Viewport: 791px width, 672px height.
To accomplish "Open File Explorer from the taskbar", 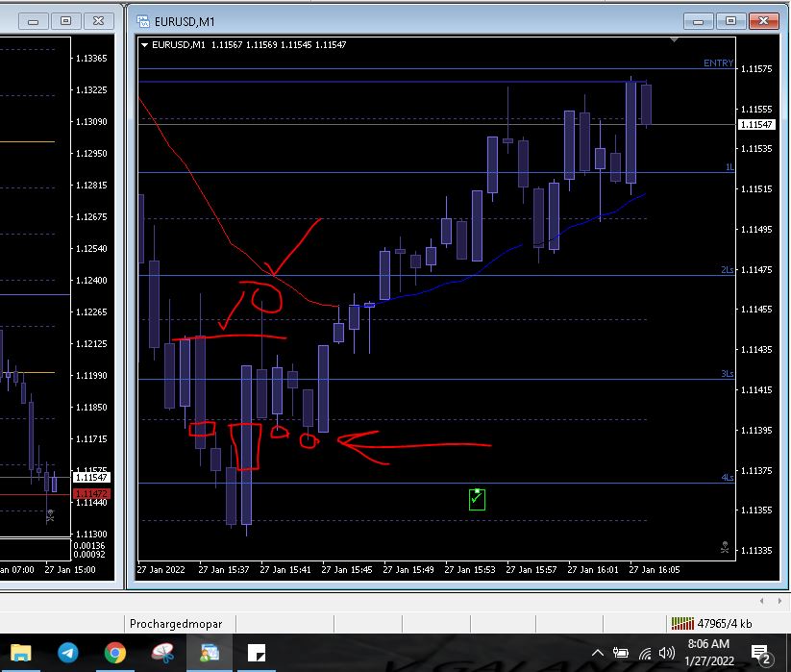I will tap(21, 653).
